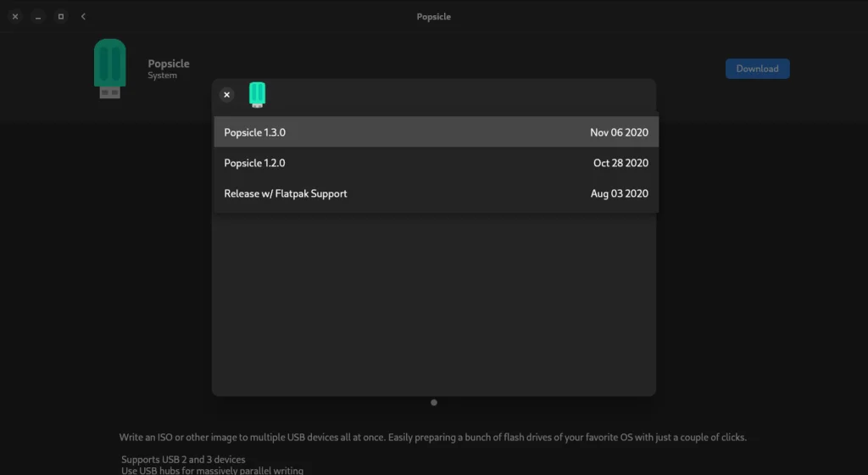Choose the Popsicle 1.2.0 release
868x475 pixels.
click(x=255, y=163)
